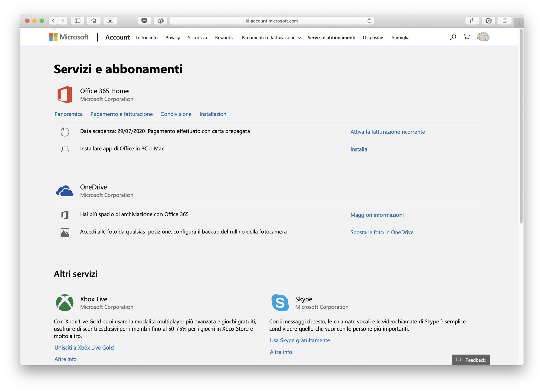Click Sposta le foto in OneDrive
544x392 pixels.
point(382,232)
